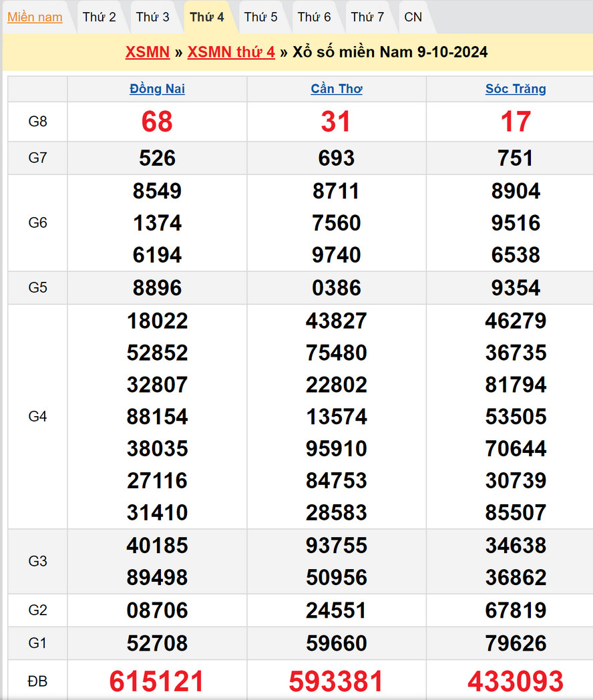This screenshot has height=700, width=593.
Task: Click the G8 number 68
Action: click(x=157, y=122)
